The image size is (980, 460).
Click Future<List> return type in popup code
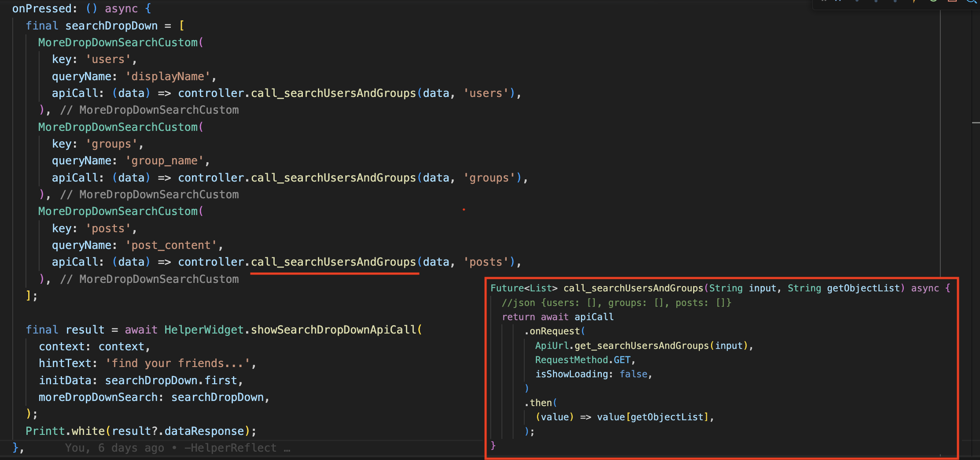coord(524,288)
